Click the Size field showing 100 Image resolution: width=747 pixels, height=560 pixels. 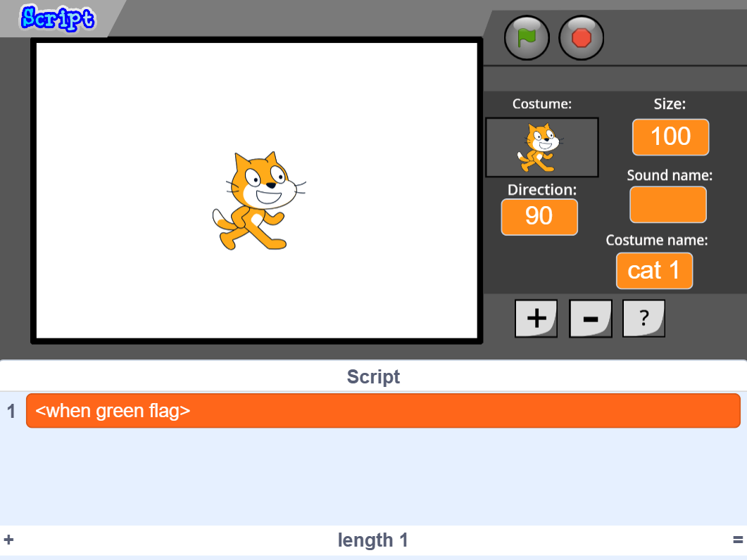[670, 136]
